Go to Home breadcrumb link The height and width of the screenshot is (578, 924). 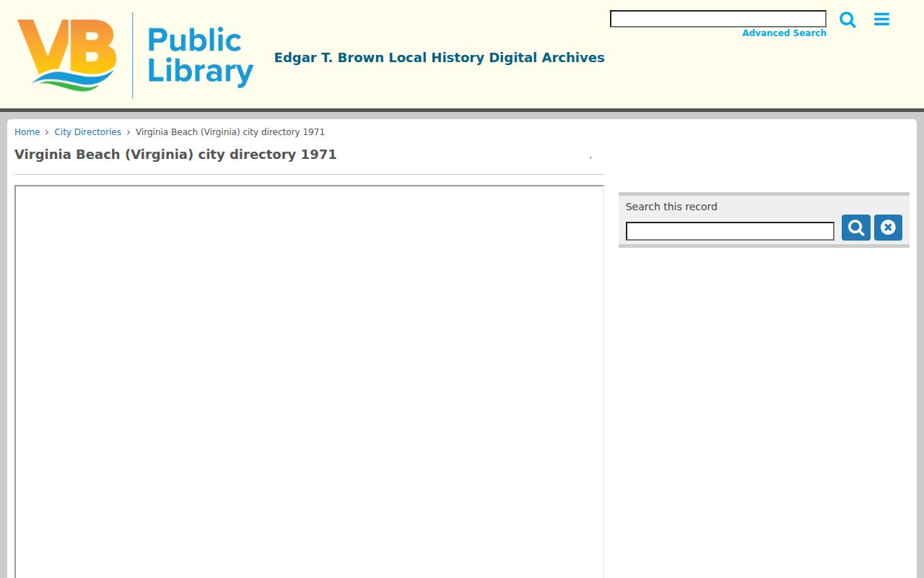(27, 132)
